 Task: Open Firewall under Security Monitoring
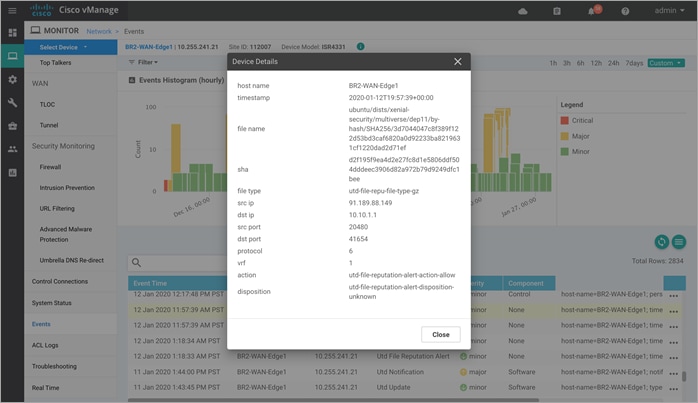tap(50, 167)
